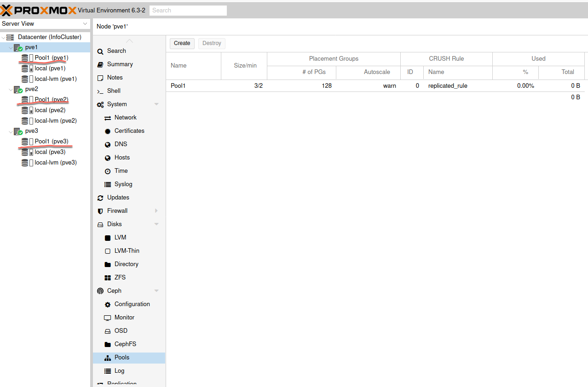Click the top Search input field
The image size is (588, 387).
pyautogui.click(x=188, y=10)
